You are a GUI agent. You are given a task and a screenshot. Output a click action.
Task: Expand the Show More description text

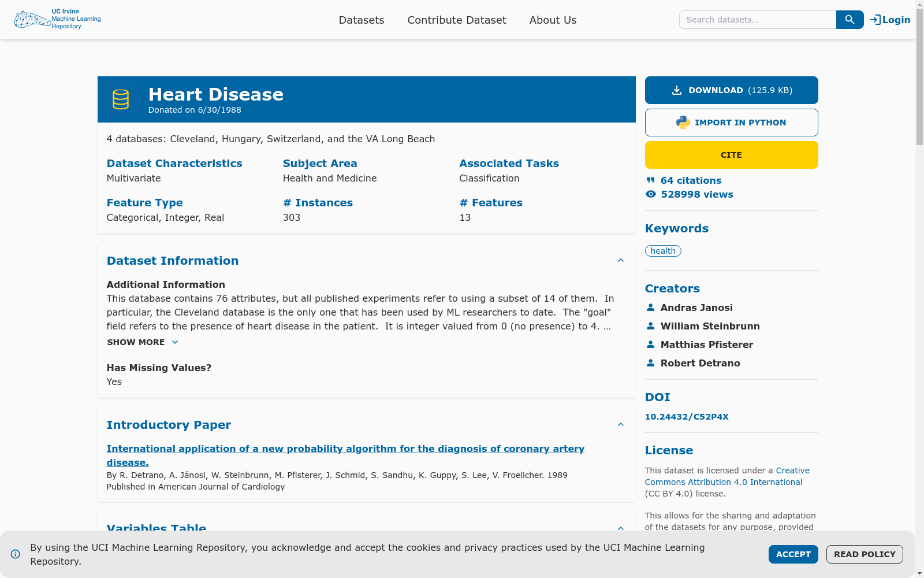(x=142, y=342)
